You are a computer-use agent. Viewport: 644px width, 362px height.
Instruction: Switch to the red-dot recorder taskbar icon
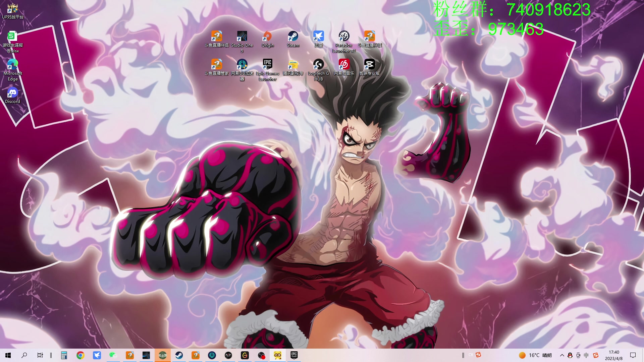261,355
